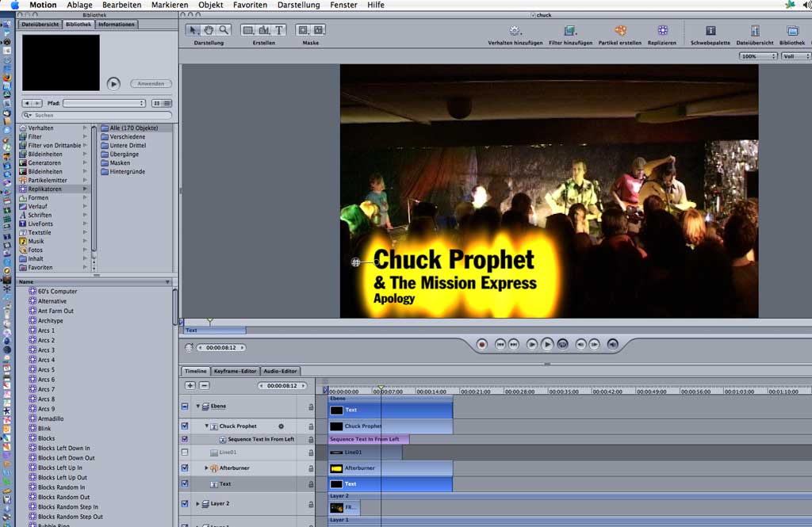812x527 pixels.
Task: Open the Darstellung menu
Action: click(298, 5)
